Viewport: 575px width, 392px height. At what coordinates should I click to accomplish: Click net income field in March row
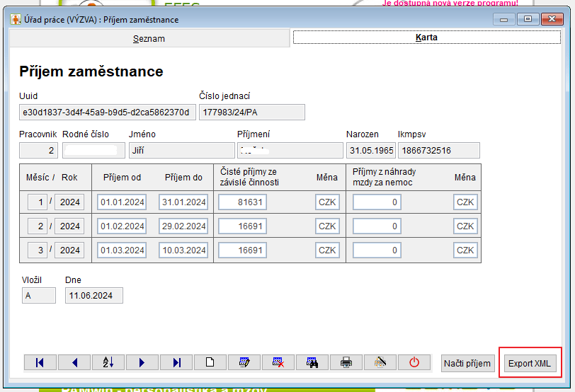pos(242,250)
